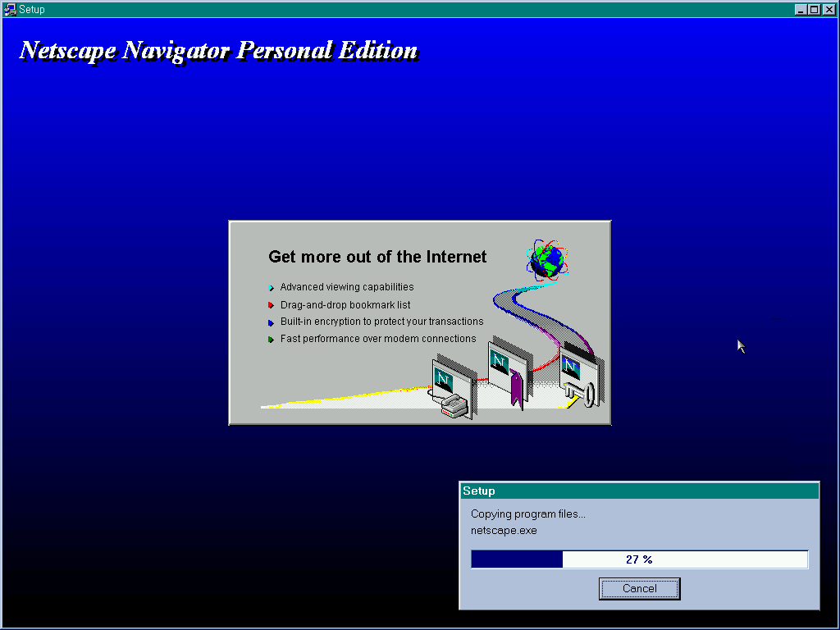Click the red bullet beside Drag-and-drop bookmark list
This screenshot has height=630, width=840.
pyautogui.click(x=271, y=305)
